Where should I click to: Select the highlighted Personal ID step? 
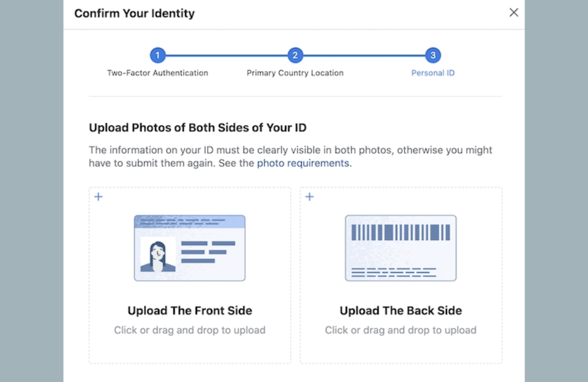click(x=432, y=73)
